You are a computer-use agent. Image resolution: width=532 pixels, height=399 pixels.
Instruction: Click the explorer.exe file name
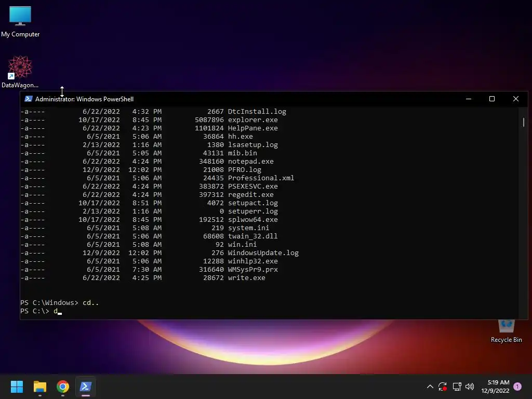coord(253,120)
